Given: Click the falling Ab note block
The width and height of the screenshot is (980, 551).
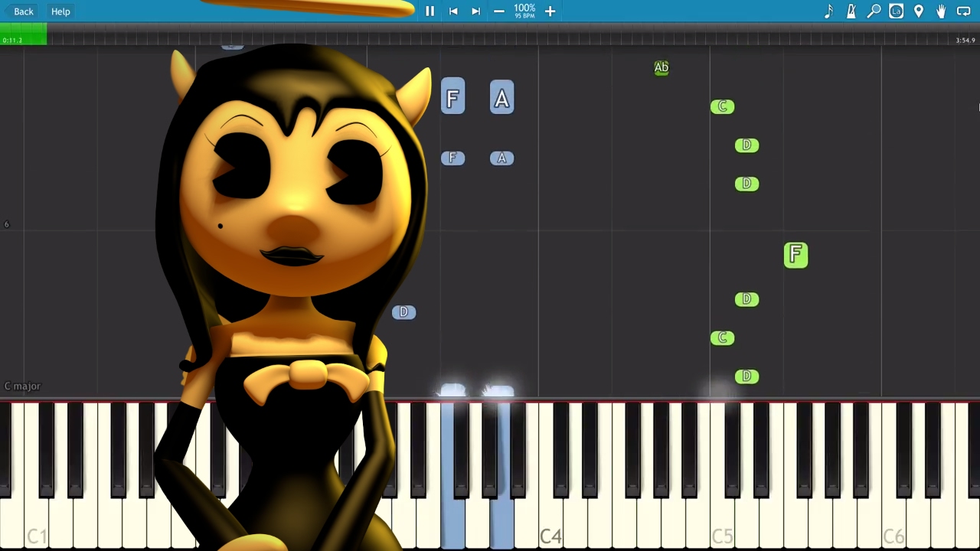Looking at the screenshot, I should 661,68.
